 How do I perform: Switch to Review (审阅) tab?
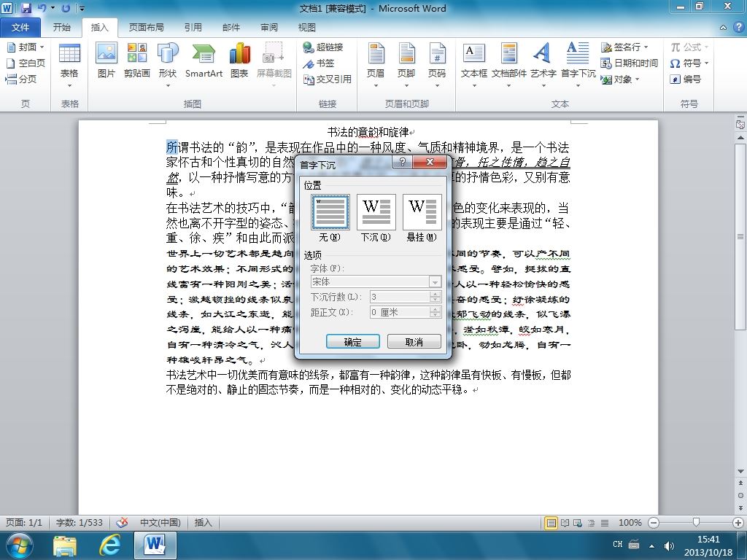click(x=269, y=28)
